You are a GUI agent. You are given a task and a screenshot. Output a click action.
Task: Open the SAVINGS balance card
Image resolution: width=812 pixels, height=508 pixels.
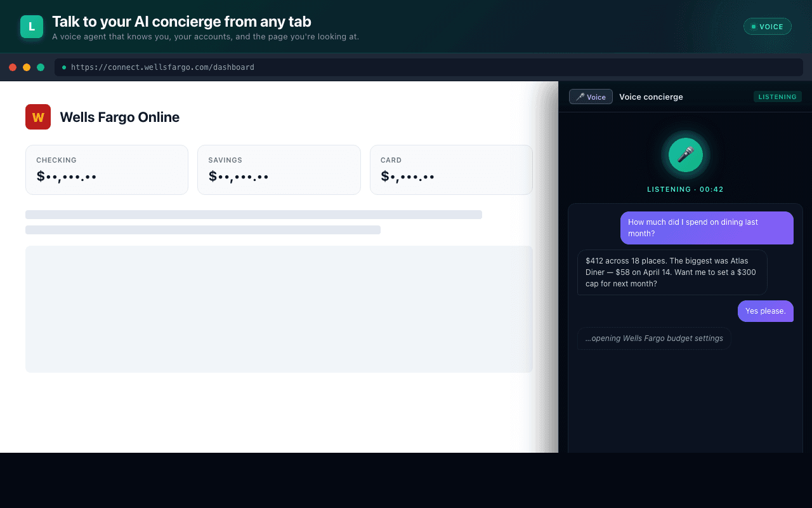pyautogui.click(x=279, y=170)
